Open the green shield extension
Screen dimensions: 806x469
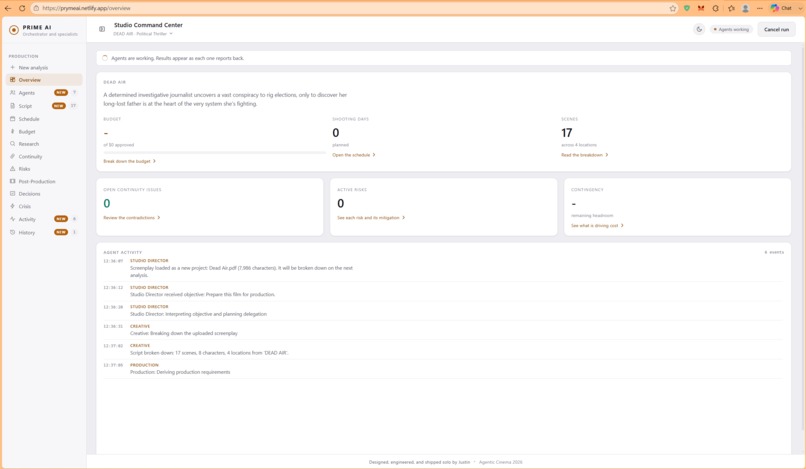pyautogui.click(x=687, y=8)
